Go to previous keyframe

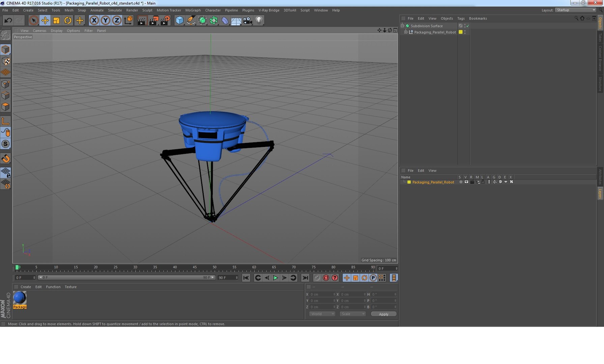click(258, 278)
